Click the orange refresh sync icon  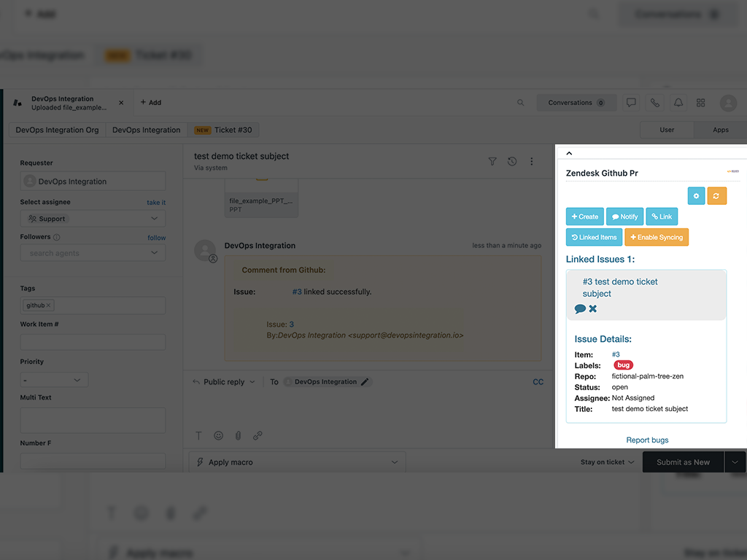(x=716, y=195)
